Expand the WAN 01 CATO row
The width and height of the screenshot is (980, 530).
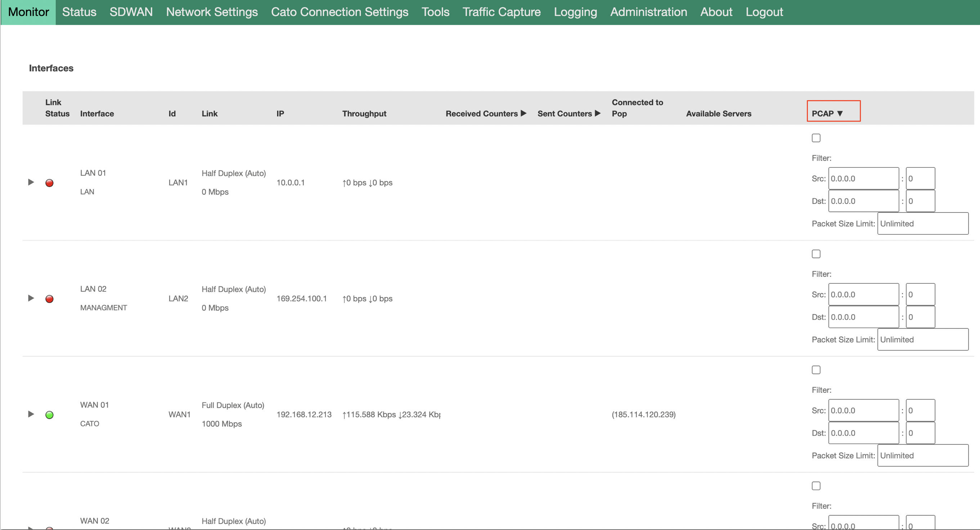[31, 414]
